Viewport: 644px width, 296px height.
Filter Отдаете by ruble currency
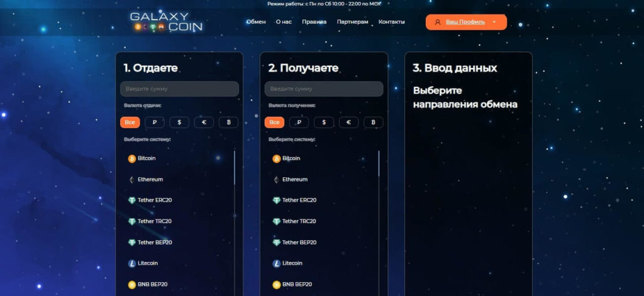point(155,123)
